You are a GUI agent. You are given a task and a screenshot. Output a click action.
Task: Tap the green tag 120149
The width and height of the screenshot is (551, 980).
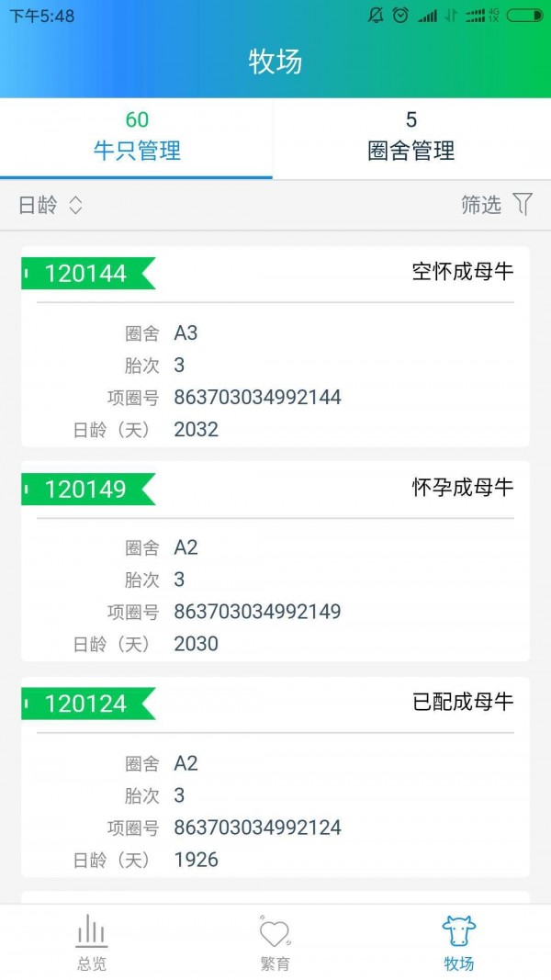point(87,488)
